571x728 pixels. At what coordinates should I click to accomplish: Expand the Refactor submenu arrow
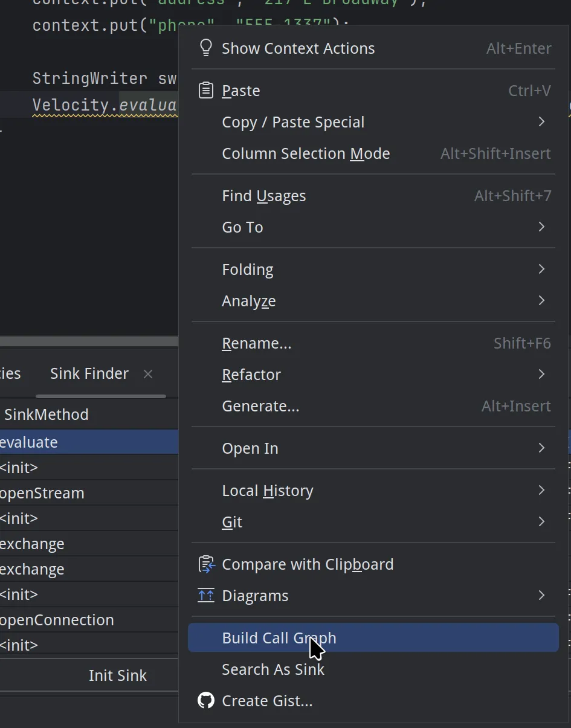[541, 375]
